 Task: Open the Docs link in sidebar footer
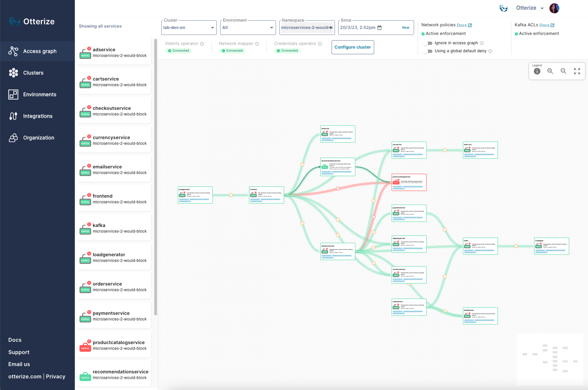(x=15, y=340)
